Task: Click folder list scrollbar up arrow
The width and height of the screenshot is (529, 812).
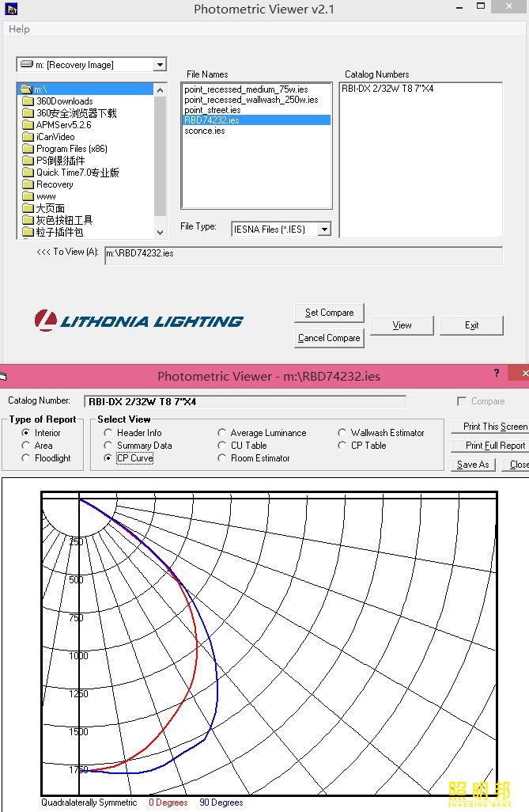Action: [x=160, y=89]
